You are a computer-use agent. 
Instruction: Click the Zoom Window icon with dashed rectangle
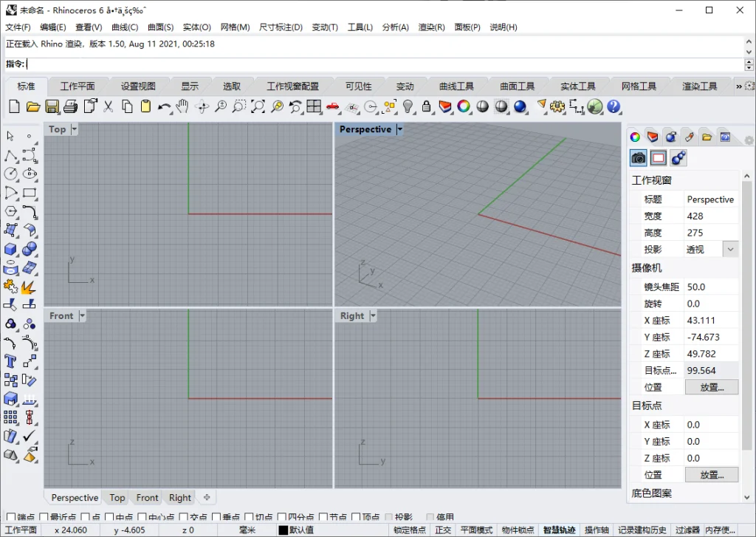tap(239, 106)
